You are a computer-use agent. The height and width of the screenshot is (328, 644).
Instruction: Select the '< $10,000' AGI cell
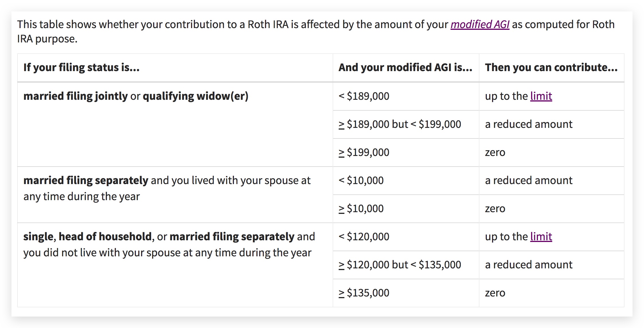[x=361, y=180]
